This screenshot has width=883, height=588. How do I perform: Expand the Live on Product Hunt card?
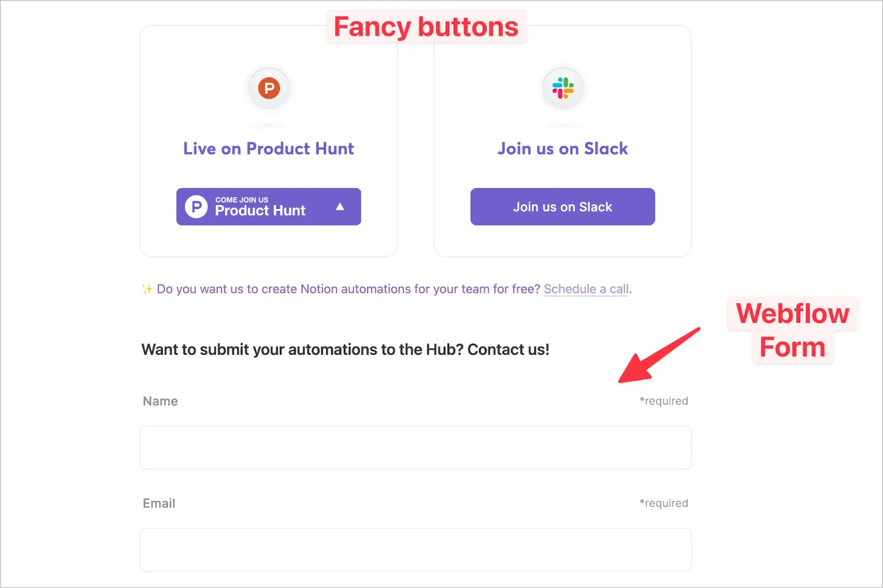[269, 141]
